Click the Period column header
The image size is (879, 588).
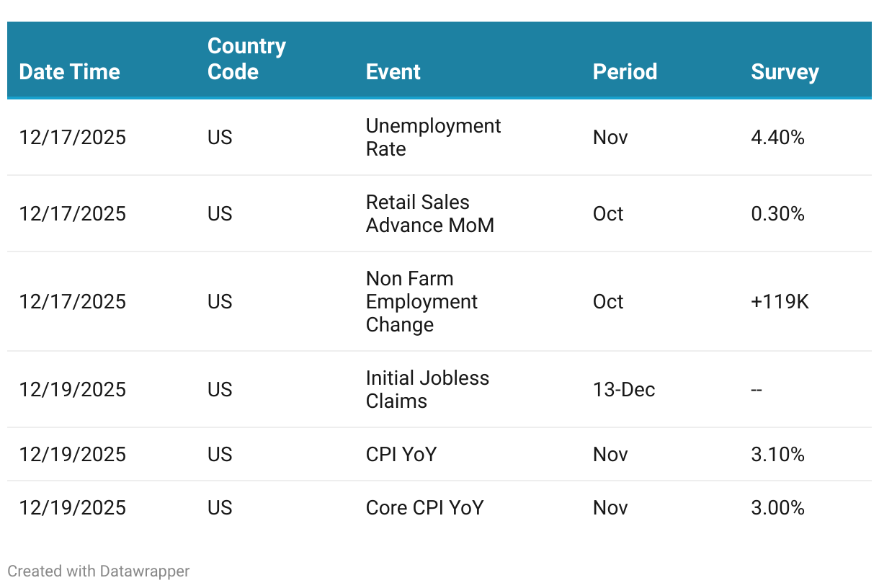tap(625, 72)
